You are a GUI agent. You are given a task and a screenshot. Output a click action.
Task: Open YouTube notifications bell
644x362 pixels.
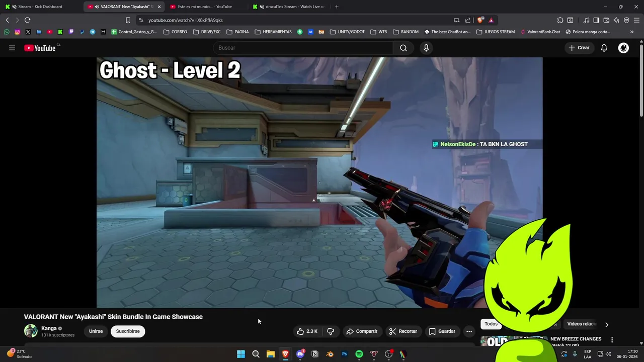pos(604,48)
